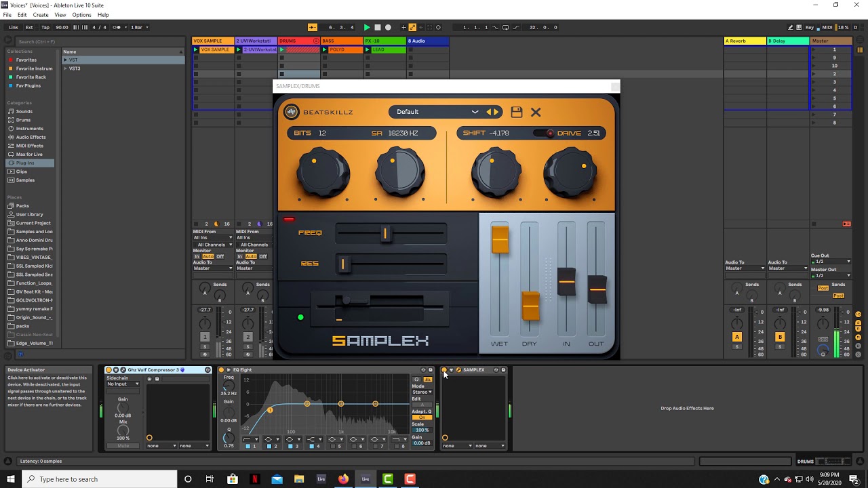Open Firefox from the Windows taskbar

[343, 479]
